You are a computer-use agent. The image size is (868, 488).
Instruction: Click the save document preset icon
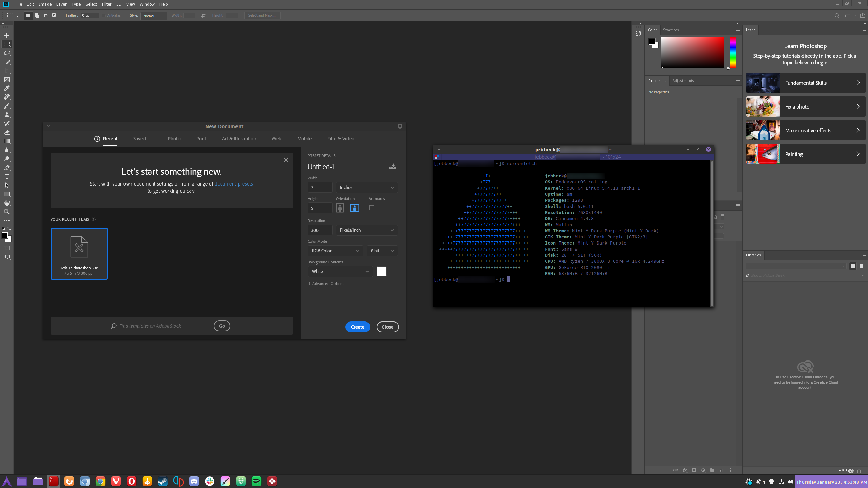393,167
